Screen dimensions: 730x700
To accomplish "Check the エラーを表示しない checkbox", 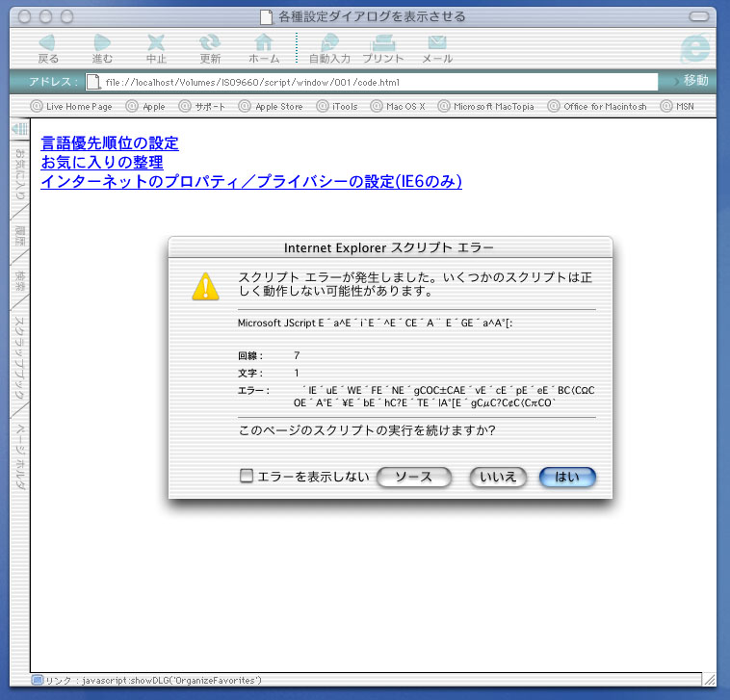I will pyautogui.click(x=247, y=476).
